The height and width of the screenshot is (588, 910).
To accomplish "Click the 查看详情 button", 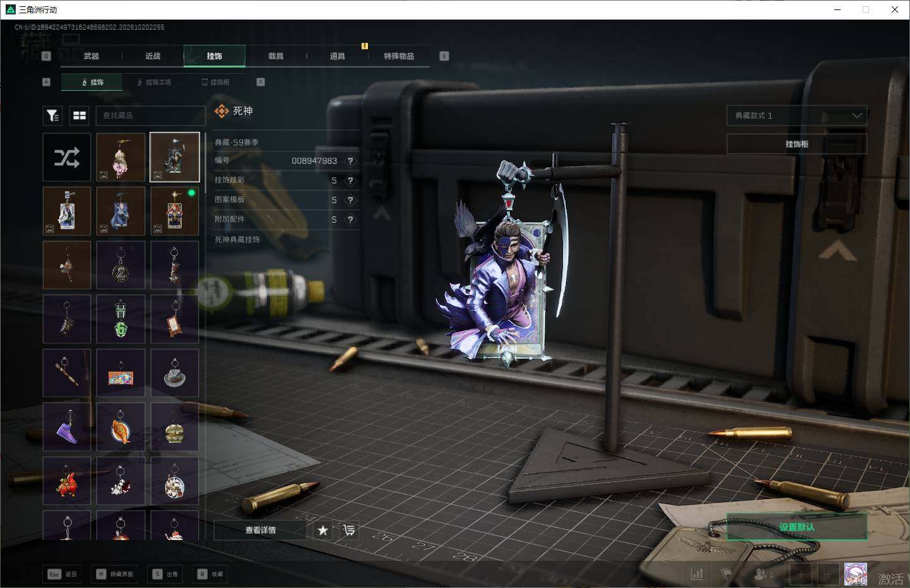I will (x=261, y=530).
